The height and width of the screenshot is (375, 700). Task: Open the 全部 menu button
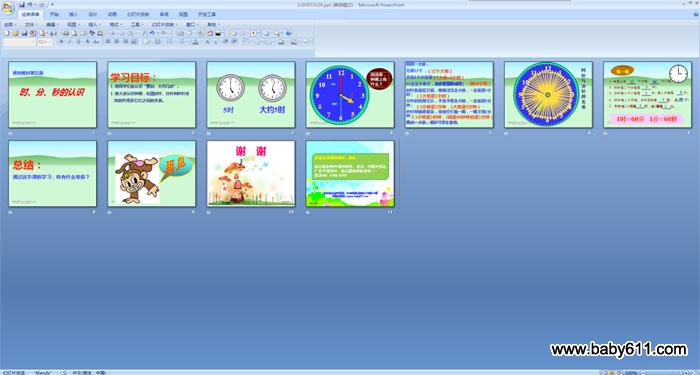click(10, 25)
